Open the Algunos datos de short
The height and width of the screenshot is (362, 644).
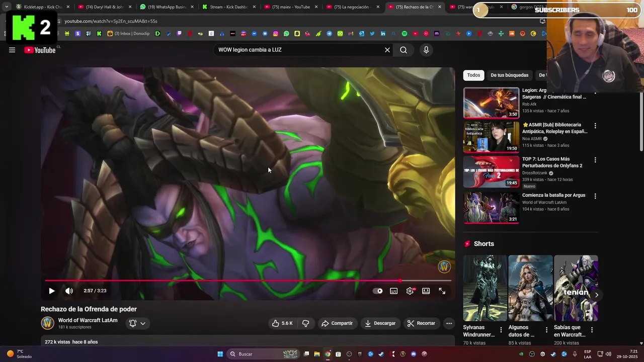[530, 288]
